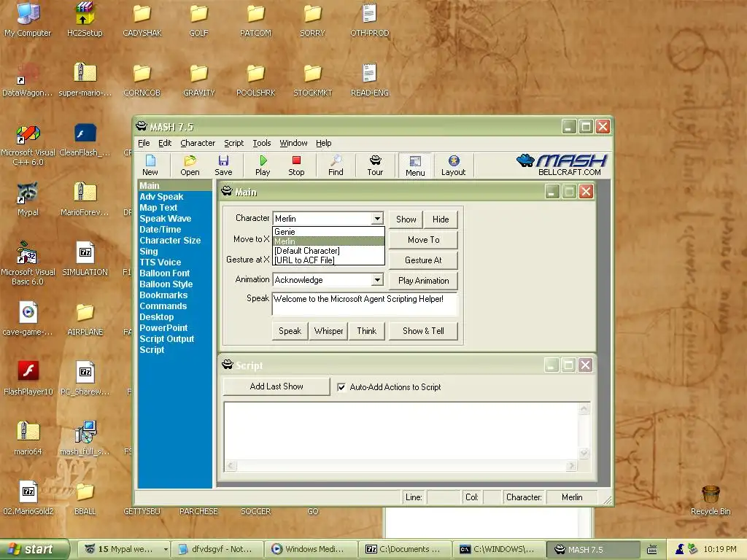Select Speak Wave in the sidebar
Viewport: 747px width, 560px height.
pyautogui.click(x=166, y=219)
